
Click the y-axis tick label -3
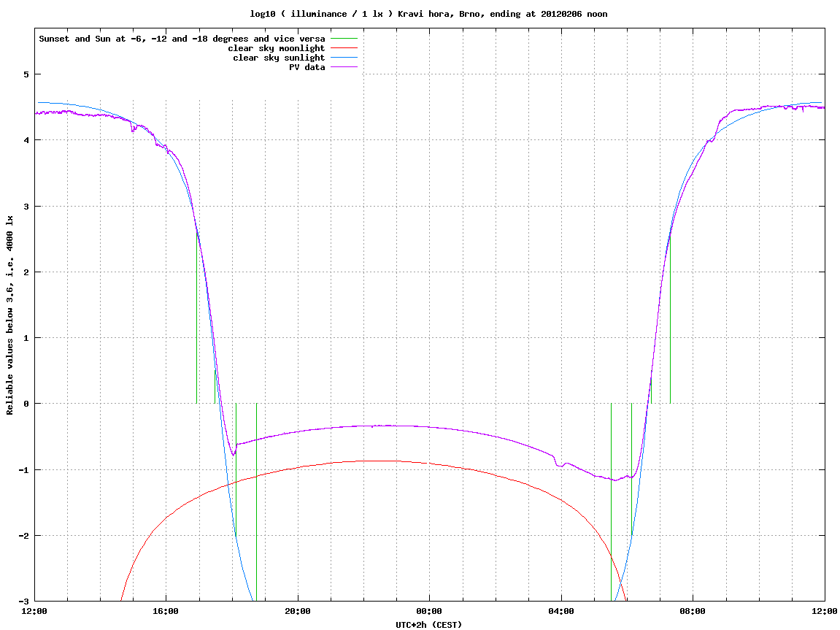coord(23,601)
